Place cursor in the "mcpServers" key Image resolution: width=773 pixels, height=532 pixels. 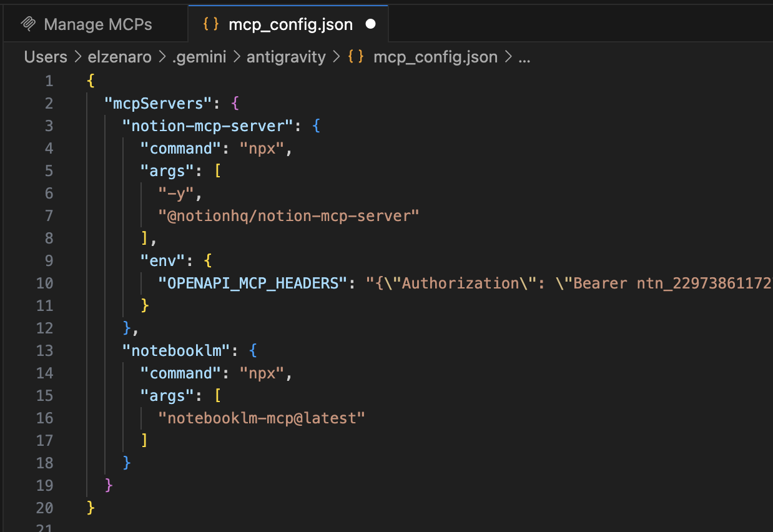point(159,104)
